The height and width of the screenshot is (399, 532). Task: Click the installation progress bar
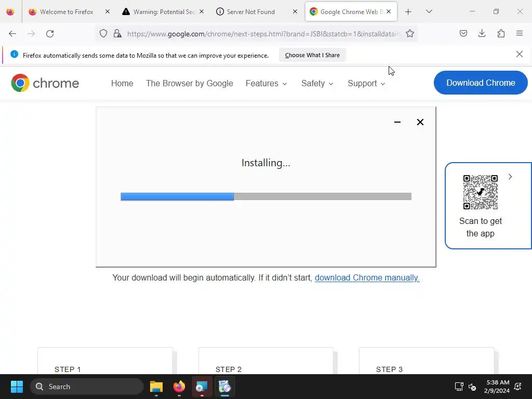tap(266, 196)
